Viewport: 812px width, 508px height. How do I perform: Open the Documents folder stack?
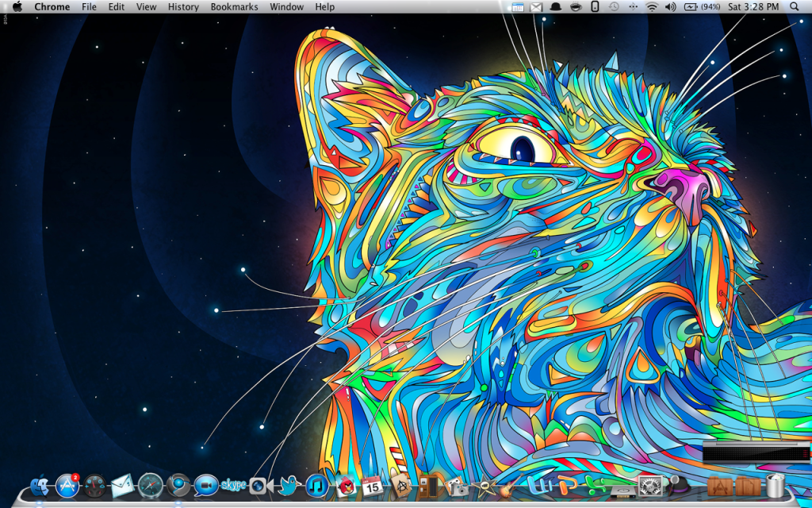click(x=748, y=487)
